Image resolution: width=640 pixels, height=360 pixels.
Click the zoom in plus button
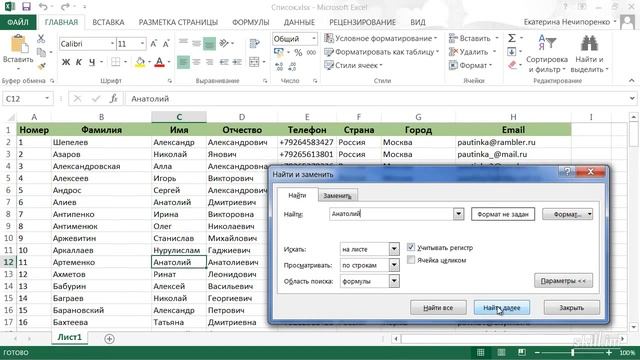tap(609, 352)
